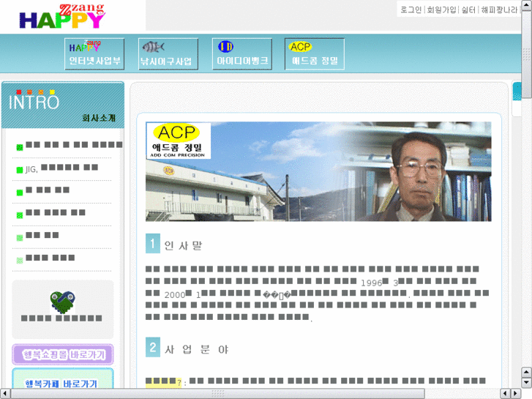This screenshot has width=532, height=399.
Task: Click the 쉼터 link
Action: coord(468,10)
